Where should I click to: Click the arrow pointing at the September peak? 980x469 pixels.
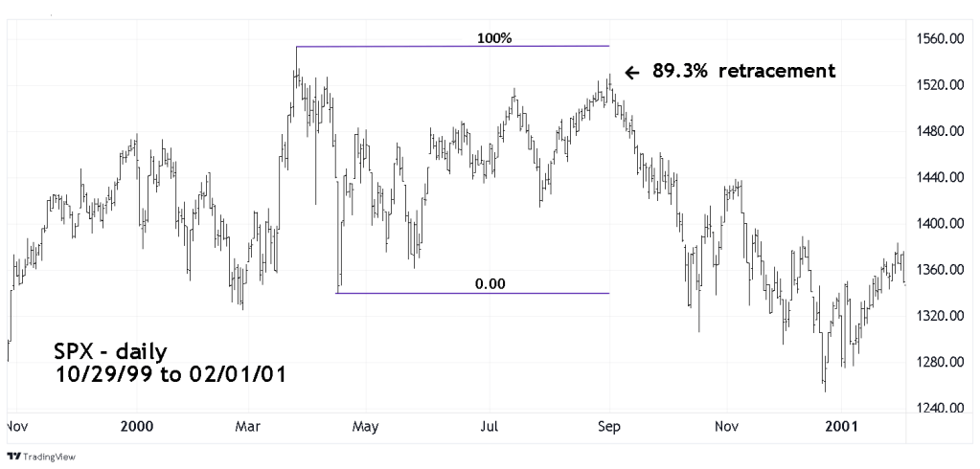630,72
